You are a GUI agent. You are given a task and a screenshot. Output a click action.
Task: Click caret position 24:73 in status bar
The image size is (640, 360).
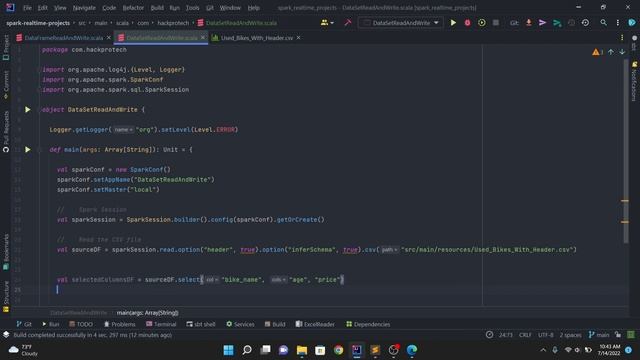(x=505, y=335)
